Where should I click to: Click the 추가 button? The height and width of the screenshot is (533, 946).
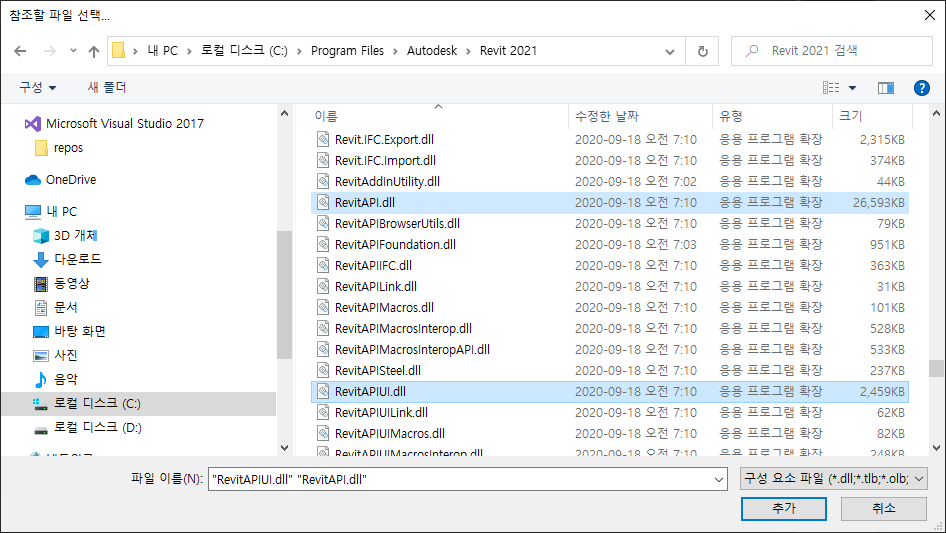click(x=784, y=509)
